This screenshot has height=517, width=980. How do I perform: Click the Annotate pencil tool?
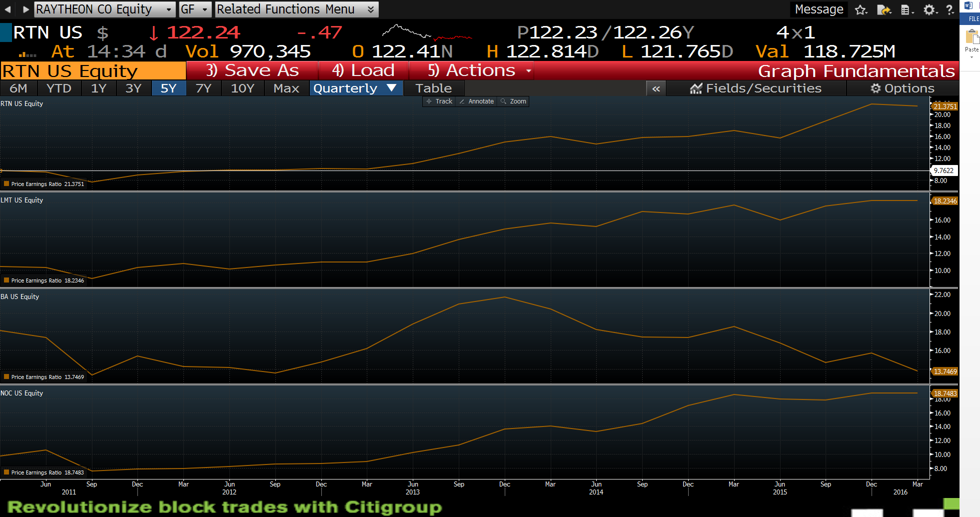click(x=477, y=101)
